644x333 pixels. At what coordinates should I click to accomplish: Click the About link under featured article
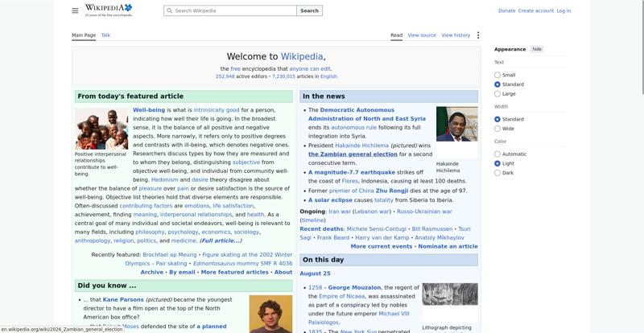click(283, 272)
